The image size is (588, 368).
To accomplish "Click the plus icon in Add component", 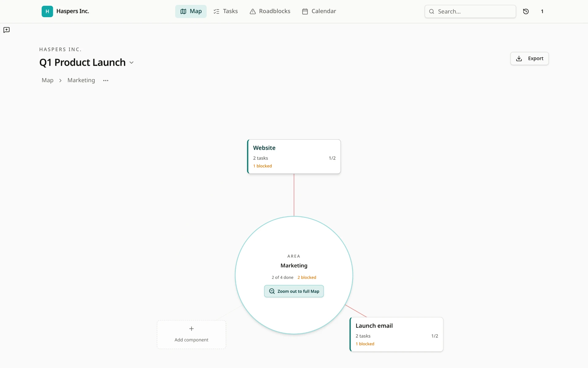I will pyautogui.click(x=191, y=329).
